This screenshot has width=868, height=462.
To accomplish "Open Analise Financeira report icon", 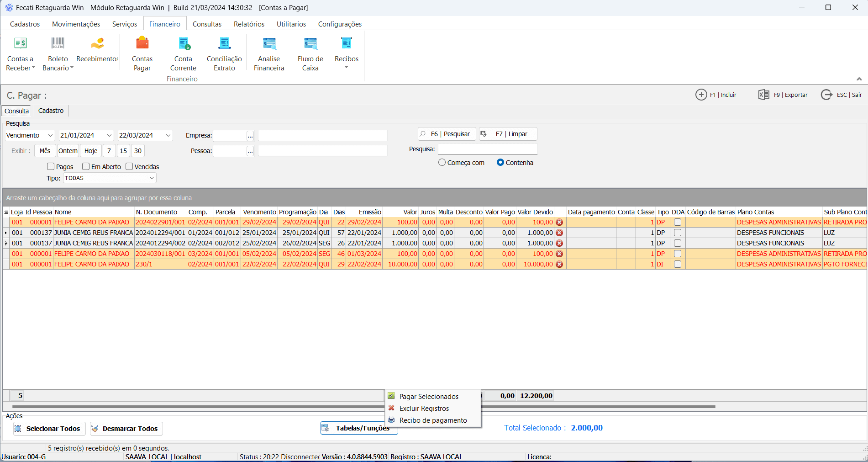I will pyautogui.click(x=269, y=44).
